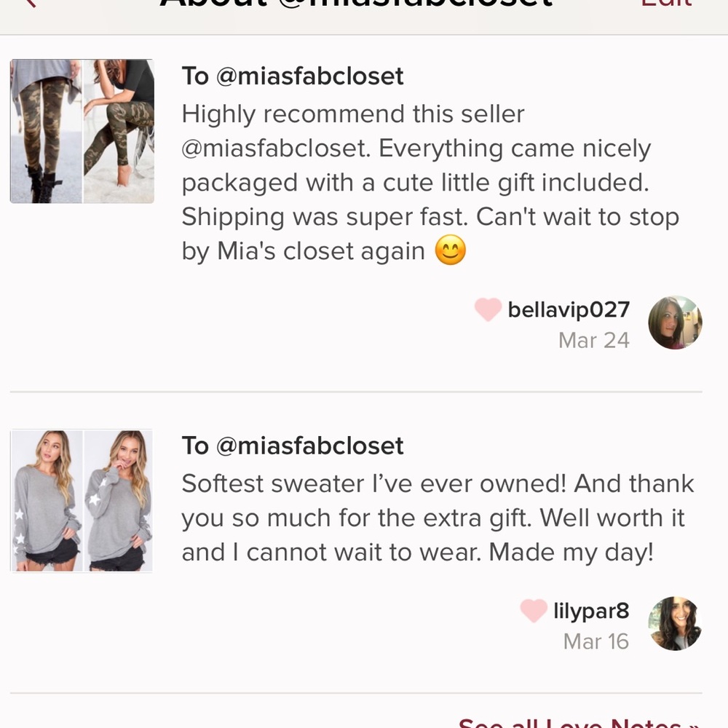Tap the back arrow at top left

click(29, 4)
